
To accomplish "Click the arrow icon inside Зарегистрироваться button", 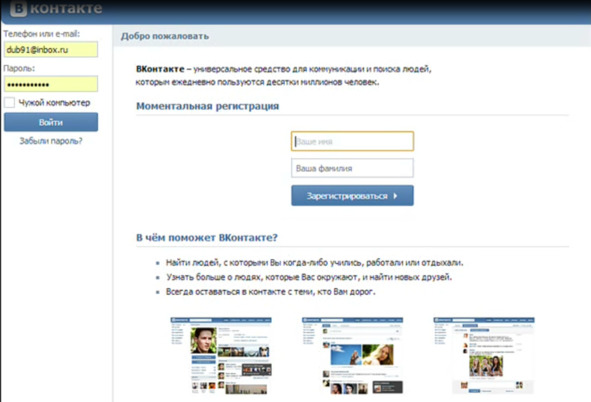I will 395,196.
